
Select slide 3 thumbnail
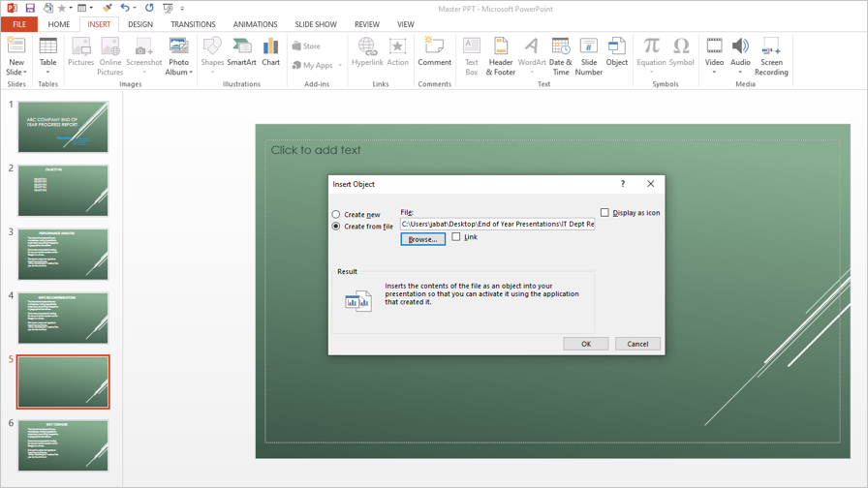pos(63,254)
